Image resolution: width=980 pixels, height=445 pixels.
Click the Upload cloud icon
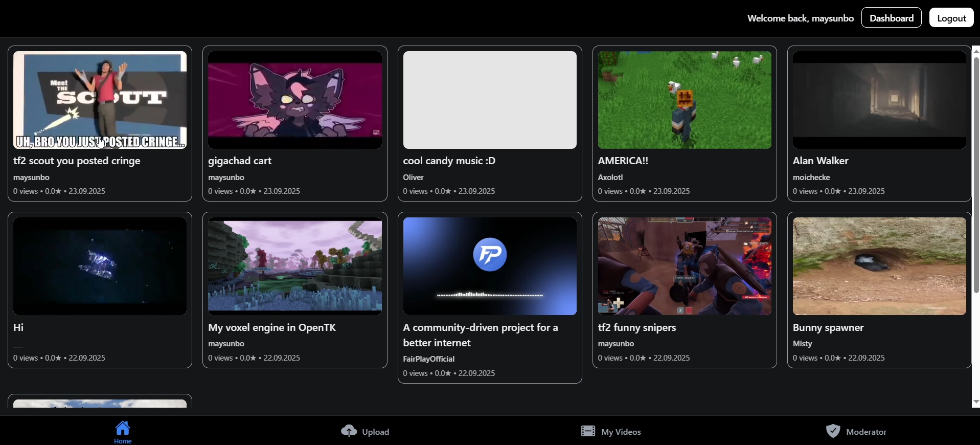(349, 431)
